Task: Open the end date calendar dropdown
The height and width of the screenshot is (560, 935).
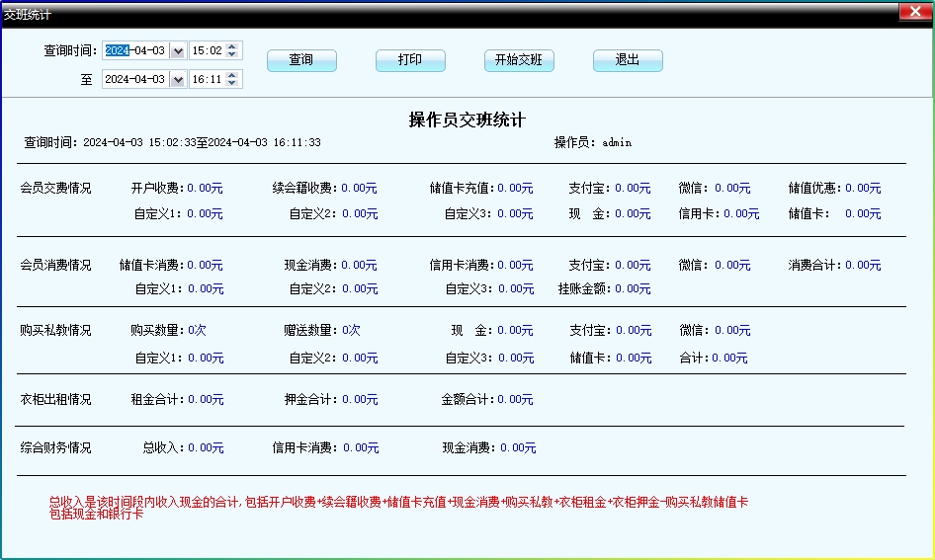Action: click(x=177, y=79)
